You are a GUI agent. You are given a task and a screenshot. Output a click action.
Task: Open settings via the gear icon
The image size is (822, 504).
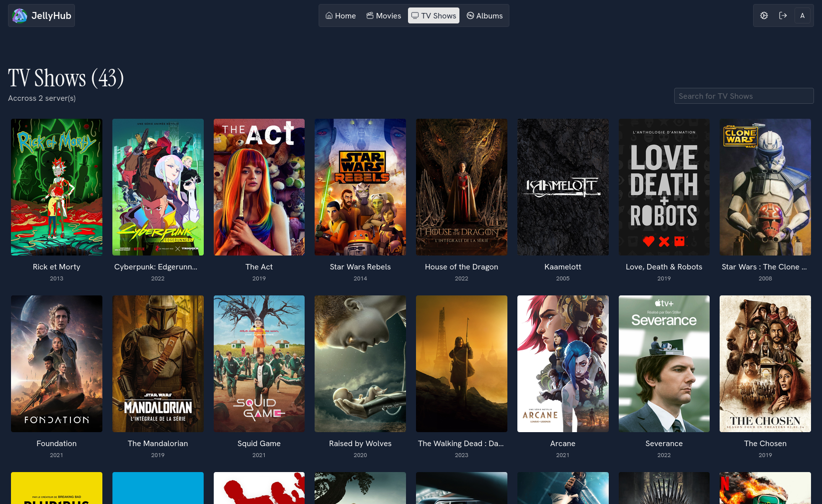764,15
